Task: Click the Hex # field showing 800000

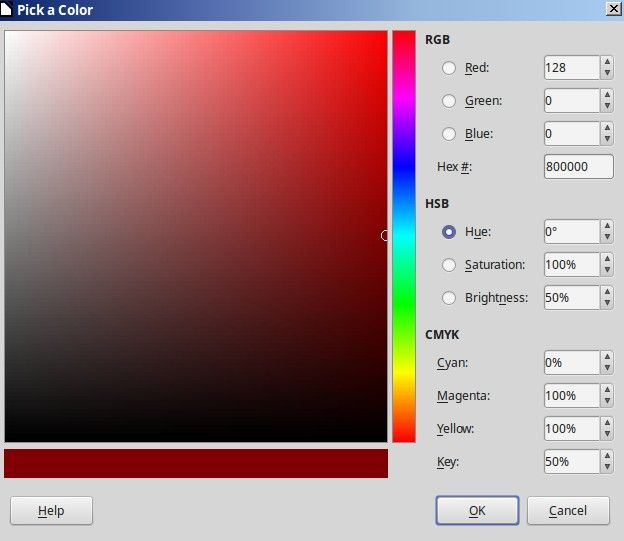Action: click(579, 166)
